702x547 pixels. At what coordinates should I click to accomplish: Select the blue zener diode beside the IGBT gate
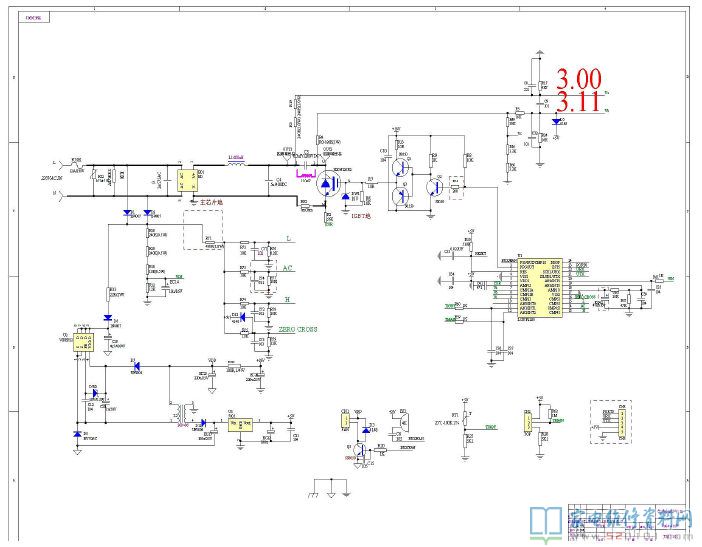(x=346, y=197)
